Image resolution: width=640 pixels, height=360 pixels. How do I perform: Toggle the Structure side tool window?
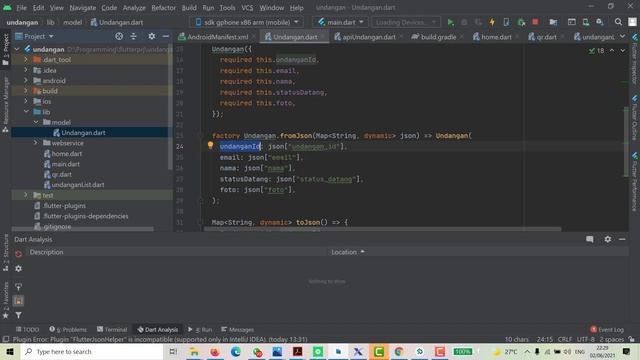6,253
